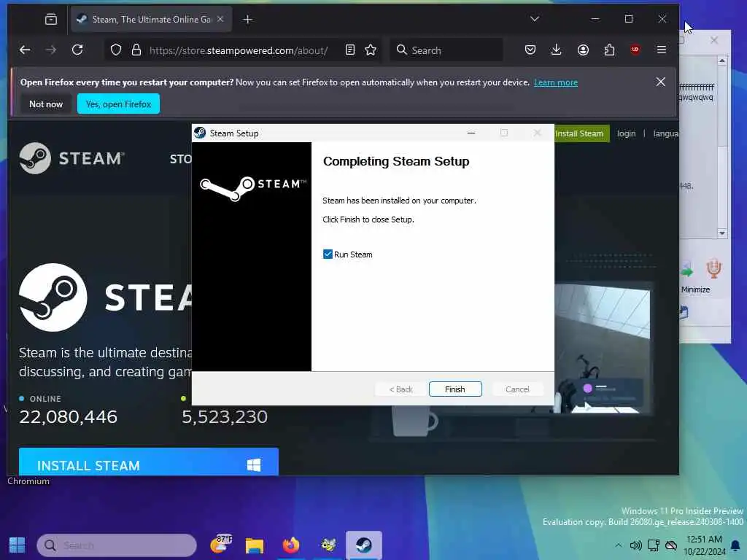Open Firefox downloads panel
This screenshot has width=747, height=560.
point(556,50)
